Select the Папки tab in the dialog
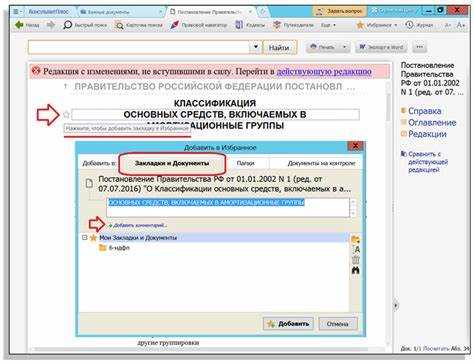Viewport: 474px width, 364px height. point(246,163)
